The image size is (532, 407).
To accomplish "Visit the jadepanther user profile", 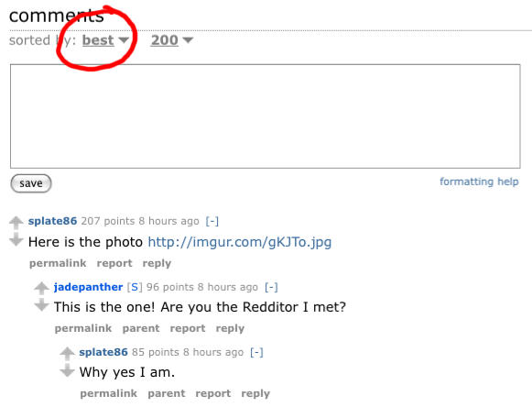I will click(x=88, y=287).
